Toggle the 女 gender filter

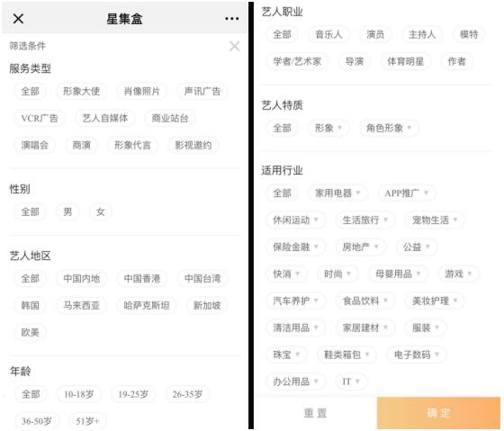pyautogui.click(x=101, y=211)
